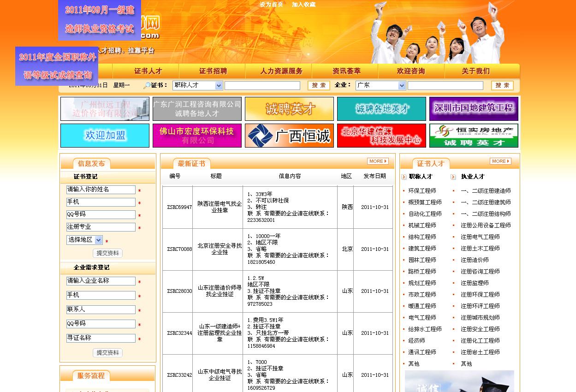Image resolution: width=576 pixels, height=392 pixels.
Task: Click the 请输入企业名称 input field
Action: [x=101, y=281]
